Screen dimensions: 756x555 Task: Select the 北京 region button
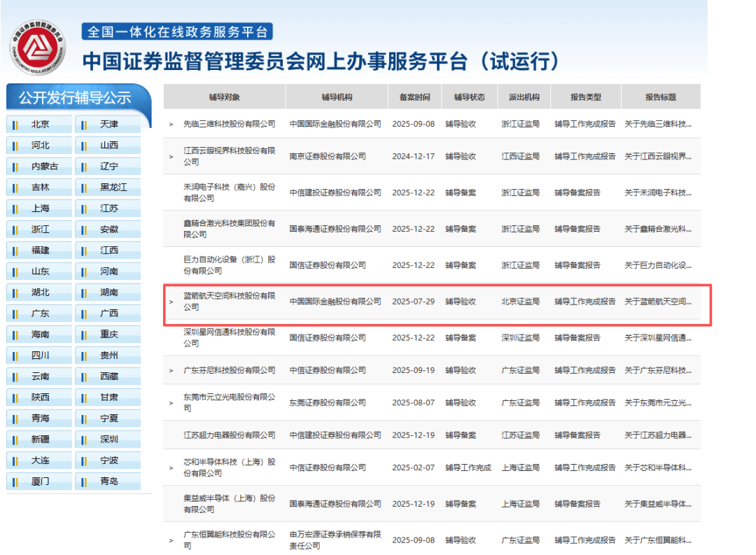coord(40,125)
